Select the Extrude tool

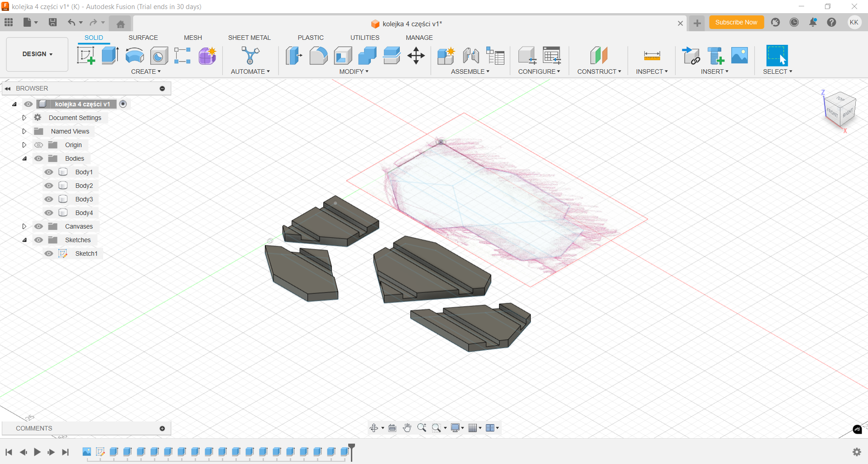pyautogui.click(x=110, y=56)
